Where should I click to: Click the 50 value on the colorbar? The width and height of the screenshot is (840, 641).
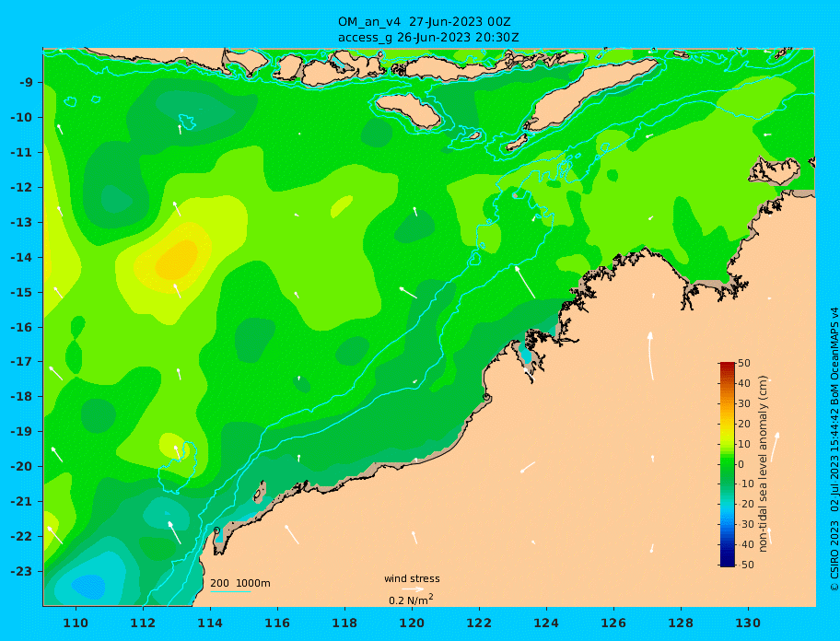tap(744, 364)
